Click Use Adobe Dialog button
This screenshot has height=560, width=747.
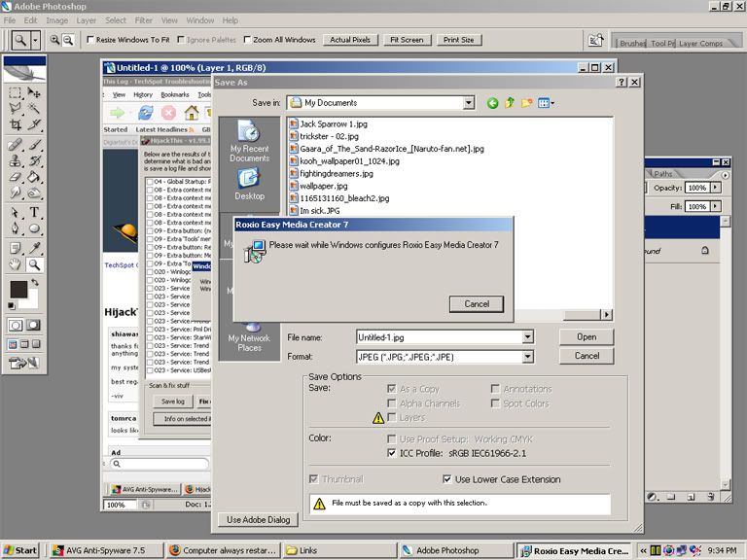tap(258, 519)
